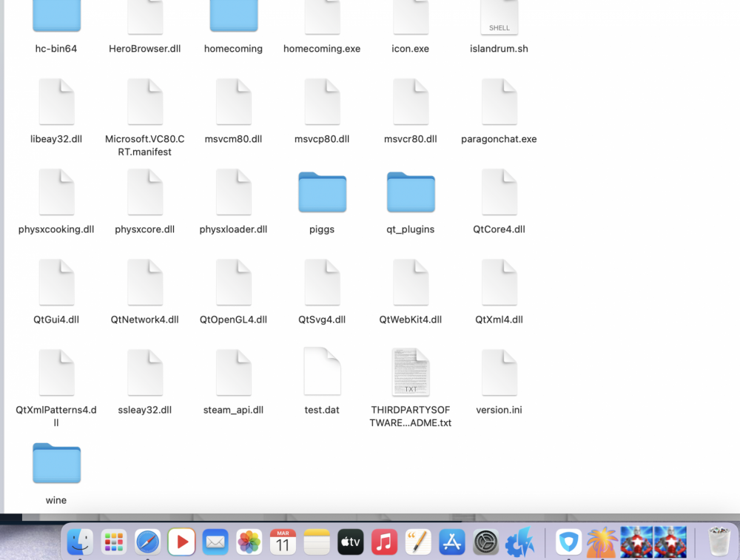Viewport: 740px width, 560px height.
Task: Open the qt_plugins folder
Action: (x=411, y=192)
